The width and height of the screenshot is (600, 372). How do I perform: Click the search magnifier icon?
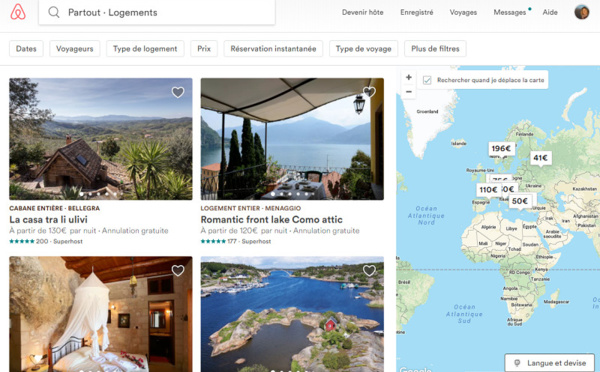(54, 12)
